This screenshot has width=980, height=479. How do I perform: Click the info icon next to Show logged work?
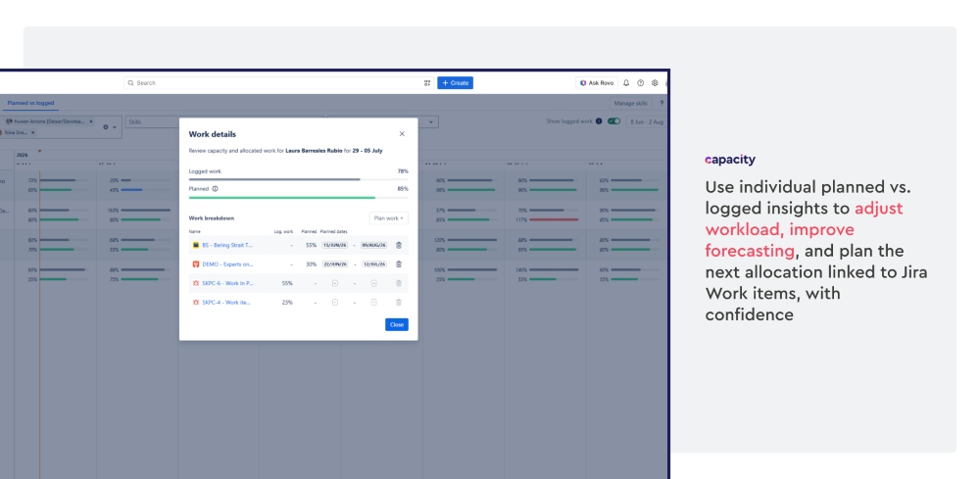point(599,121)
